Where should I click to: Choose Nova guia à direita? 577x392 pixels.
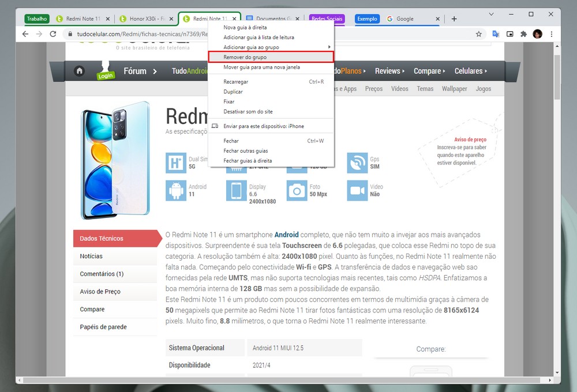(271, 28)
